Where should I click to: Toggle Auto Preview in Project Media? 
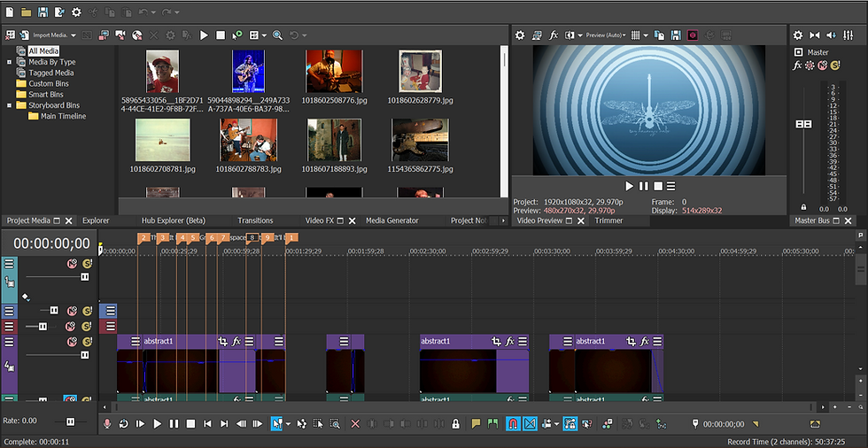(237, 35)
